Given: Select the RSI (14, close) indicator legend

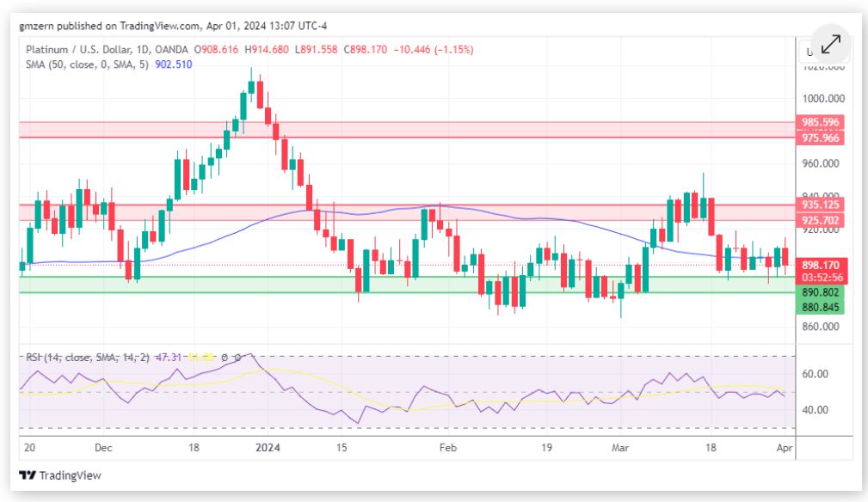Looking at the screenshot, I should (71, 357).
